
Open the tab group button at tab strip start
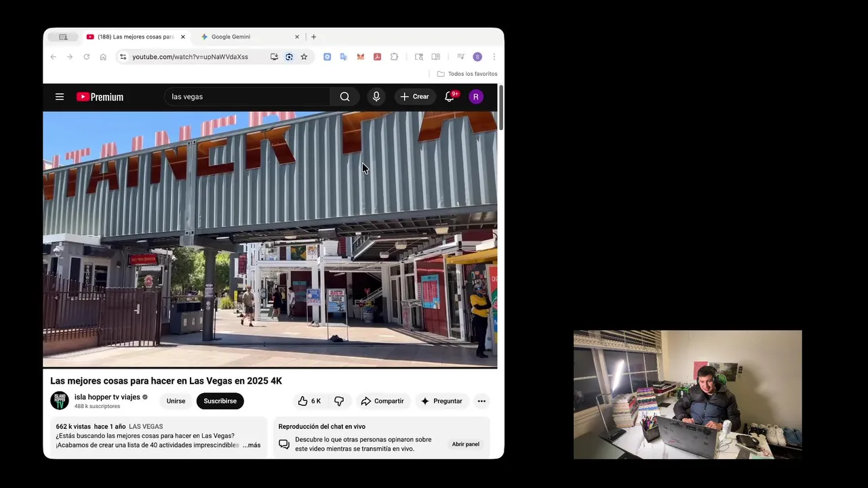click(63, 37)
